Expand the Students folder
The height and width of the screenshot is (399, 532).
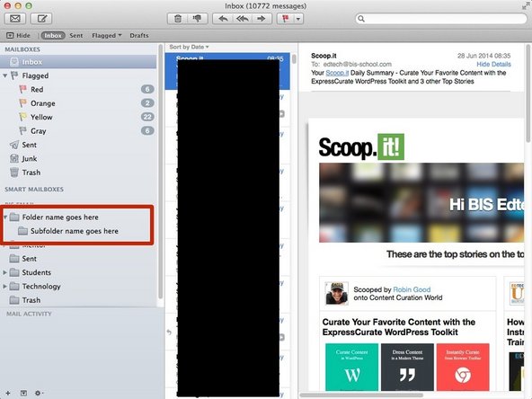pos(4,272)
